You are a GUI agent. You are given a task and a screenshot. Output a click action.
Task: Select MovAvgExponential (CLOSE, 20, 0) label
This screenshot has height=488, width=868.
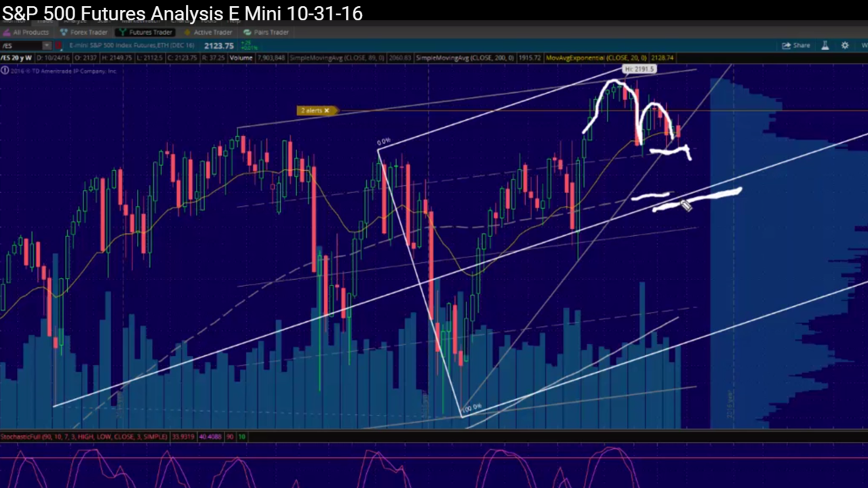[596, 58]
